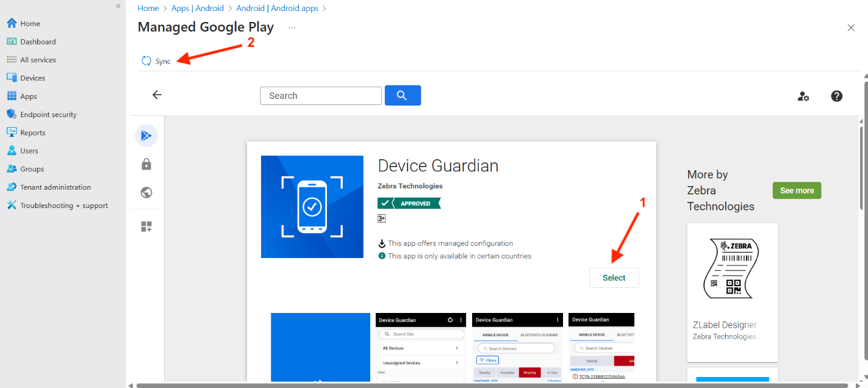Go back using the left arrow
The height and width of the screenshot is (388, 868).
tap(157, 95)
